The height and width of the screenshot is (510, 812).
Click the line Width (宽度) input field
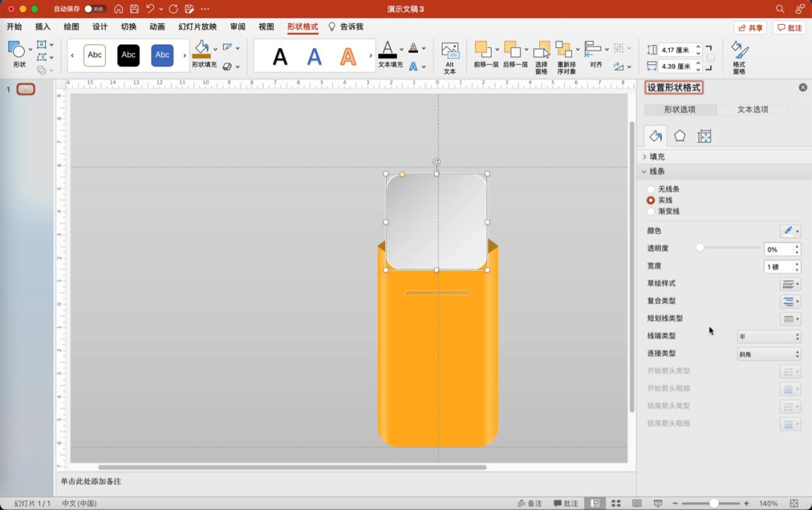778,267
